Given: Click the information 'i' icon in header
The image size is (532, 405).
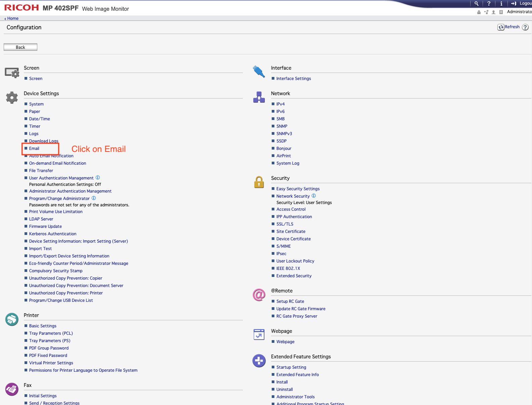Looking at the screenshot, I should click(x=501, y=4).
